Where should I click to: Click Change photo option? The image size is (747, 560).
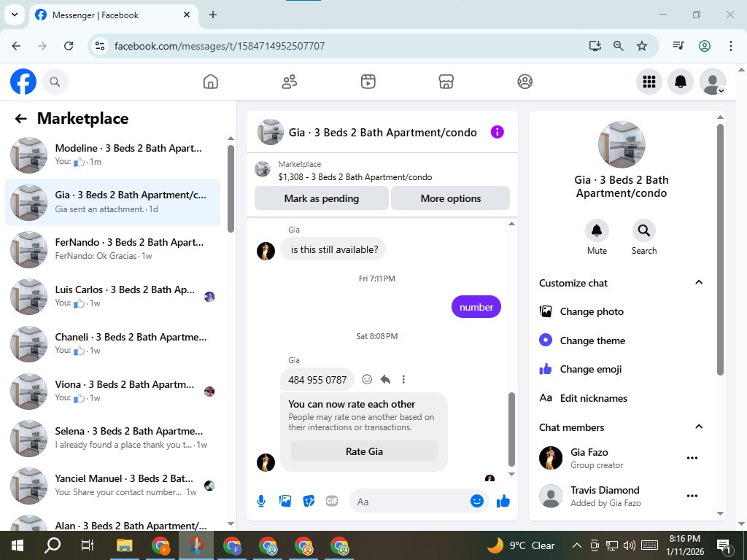591,312
